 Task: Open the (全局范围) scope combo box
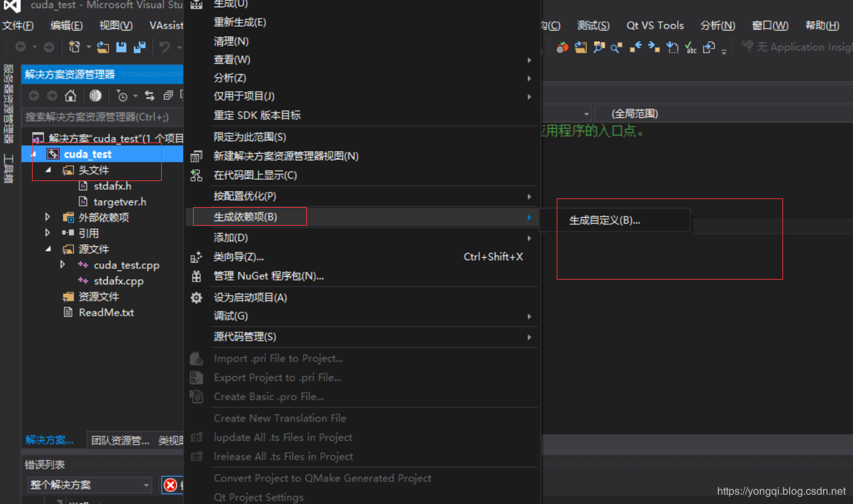(x=723, y=114)
